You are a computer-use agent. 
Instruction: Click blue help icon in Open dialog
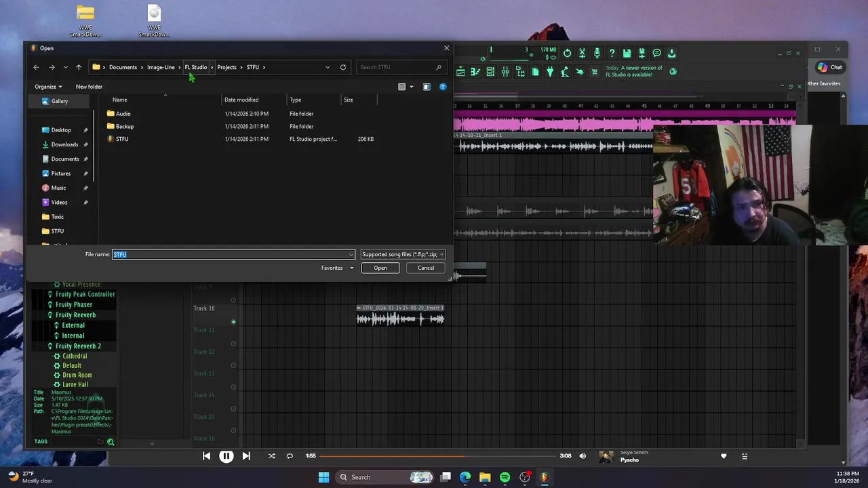pos(443,87)
